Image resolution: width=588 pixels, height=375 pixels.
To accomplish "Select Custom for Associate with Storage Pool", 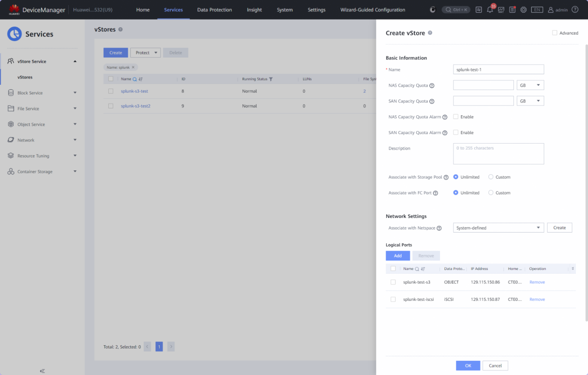I will click(491, 177).
